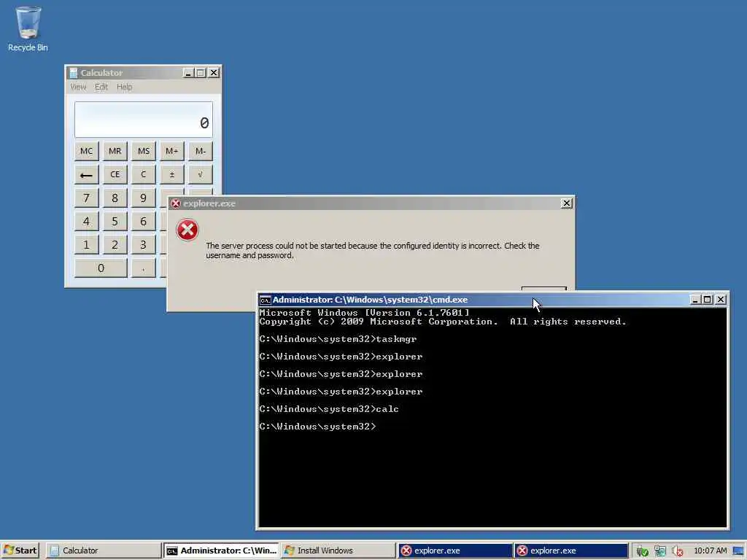Screen dimensions: 747x560
Task: Click the MR memory recall key
Action: coord(115,151)
